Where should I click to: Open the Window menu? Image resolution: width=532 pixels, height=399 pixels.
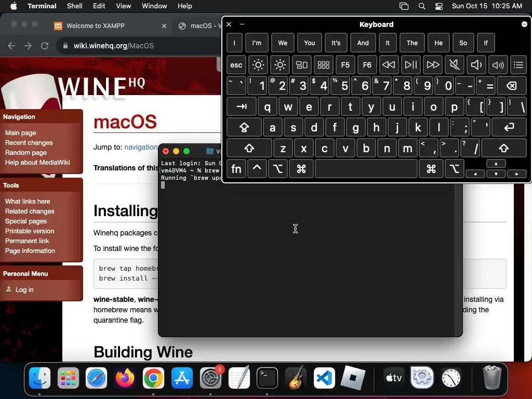click(154, 6)
